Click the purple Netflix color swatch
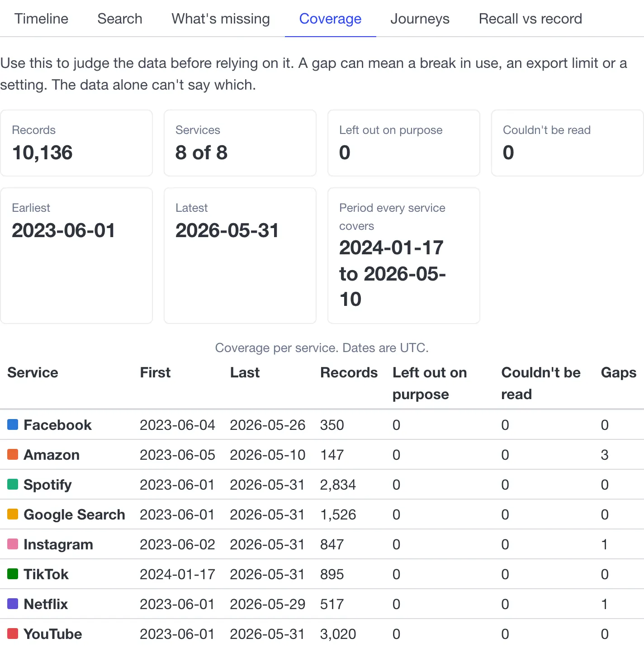644x648 pixels. pos(13,604)
